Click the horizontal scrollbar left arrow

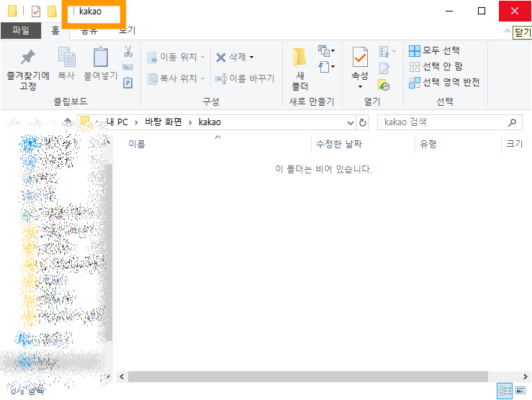tap(122, 376)
